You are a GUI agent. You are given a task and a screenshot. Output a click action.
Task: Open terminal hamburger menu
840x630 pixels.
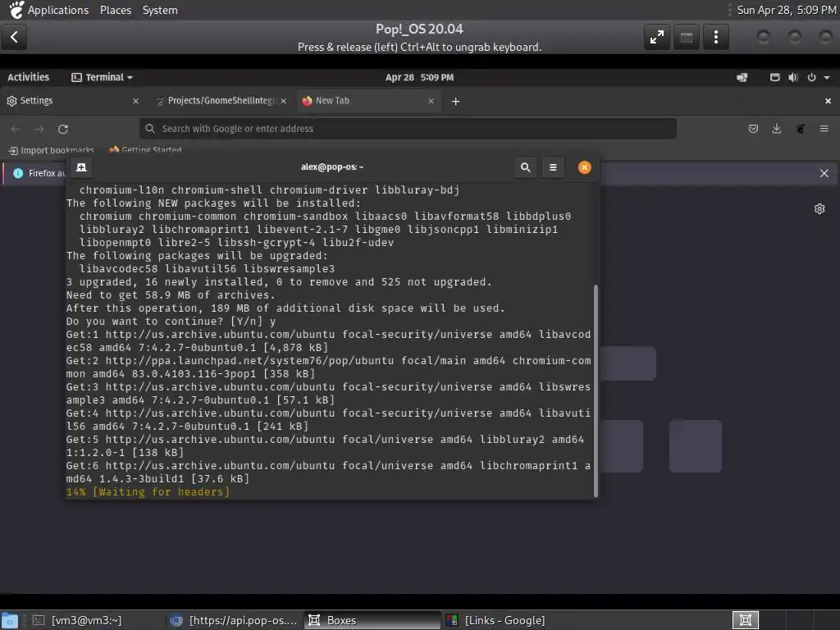[x=553, y=167]
